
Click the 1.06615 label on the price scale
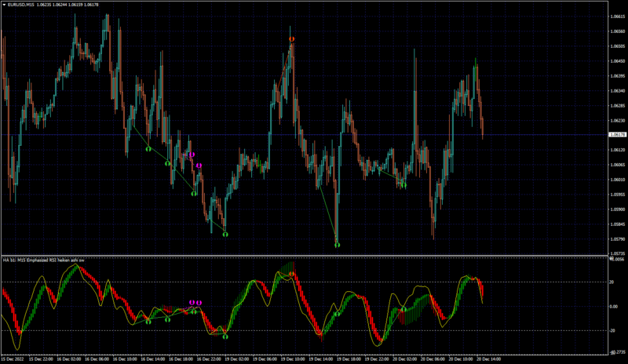coord(617,16)
